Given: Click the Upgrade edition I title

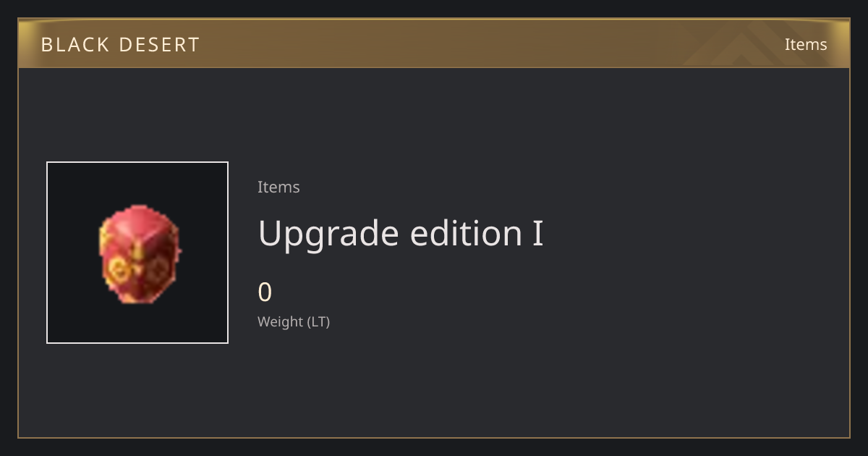Looking at the screenshot, I should 401,234.
